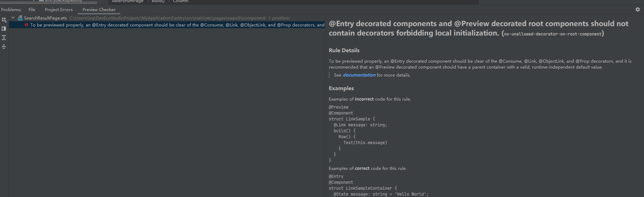Open the Problems view options icon

4,20
